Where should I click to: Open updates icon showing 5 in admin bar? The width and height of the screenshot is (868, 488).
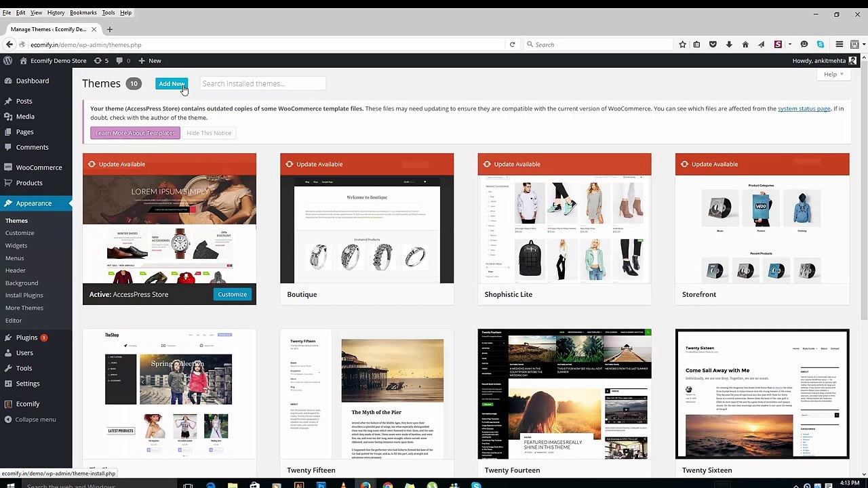[101, 60]
